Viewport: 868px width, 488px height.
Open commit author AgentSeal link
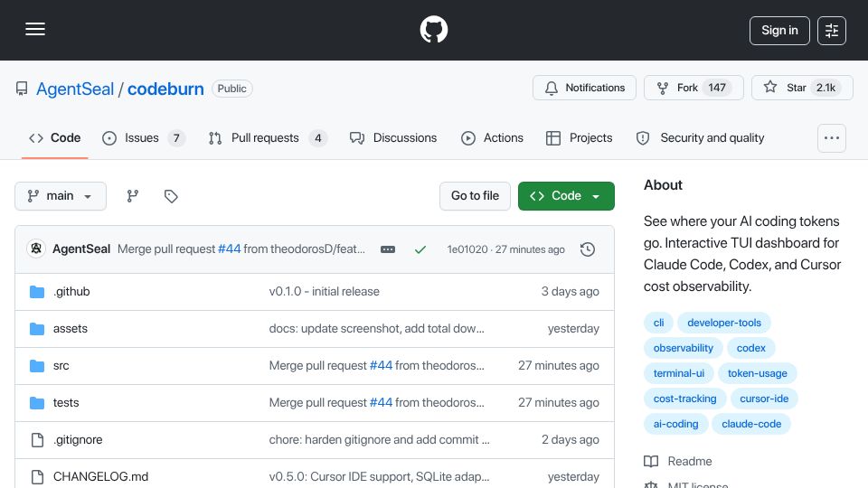[x=81, y=249]
